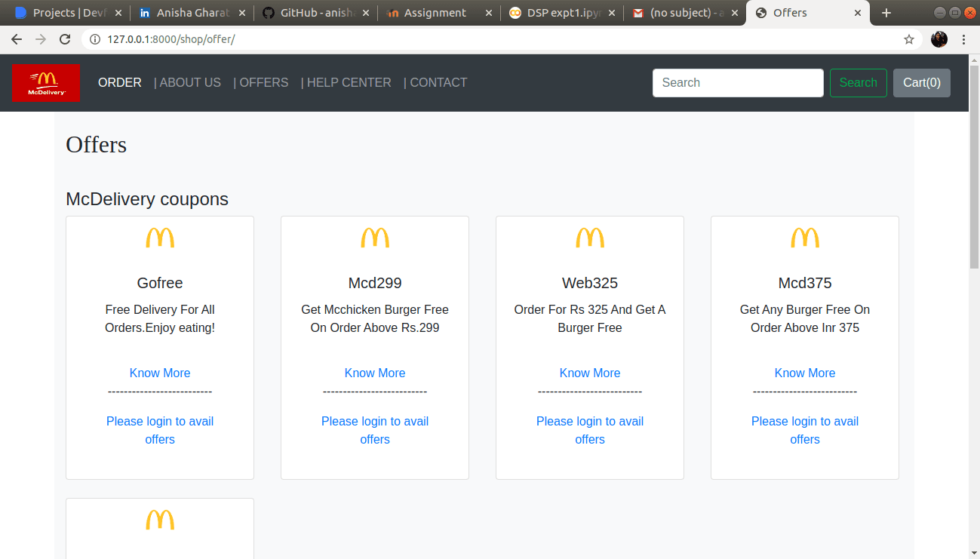Reload the page with the refresh icon
This screenshot has width=980, height=559.
pyautogui.click(x=65, y=39)
